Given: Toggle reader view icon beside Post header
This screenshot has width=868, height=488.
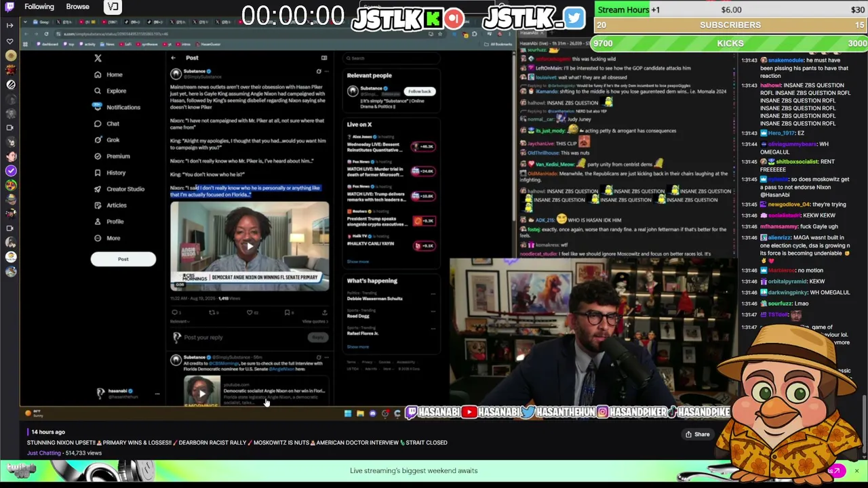Looking at the screenshot, I should [x=324, y=58].
